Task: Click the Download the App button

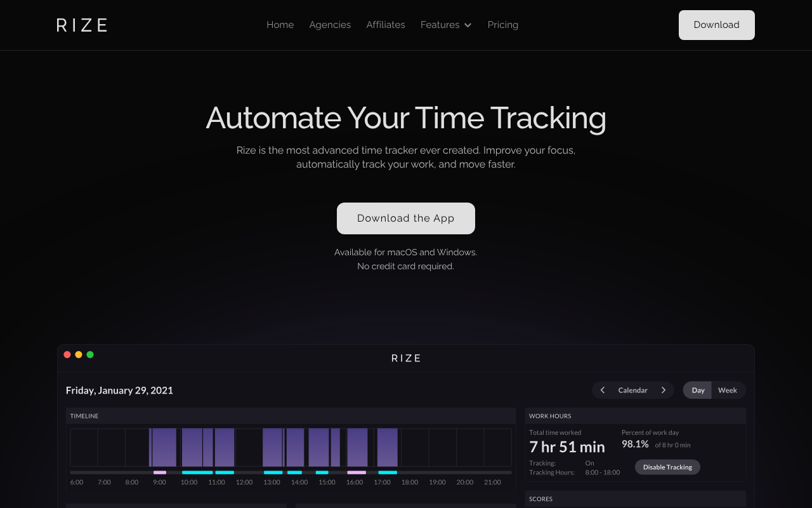Action: click(x=405, y=218)
